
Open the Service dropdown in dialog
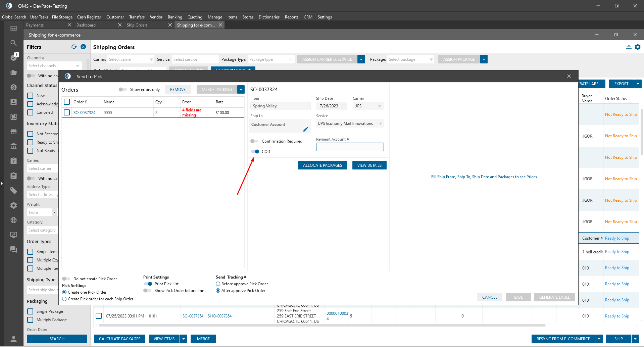pos(350,123)
